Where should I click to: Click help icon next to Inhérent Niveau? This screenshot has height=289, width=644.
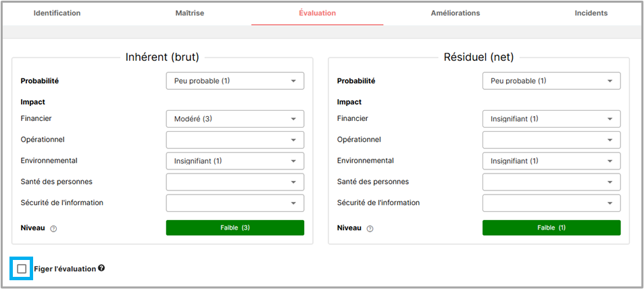[x=53, y=228]
